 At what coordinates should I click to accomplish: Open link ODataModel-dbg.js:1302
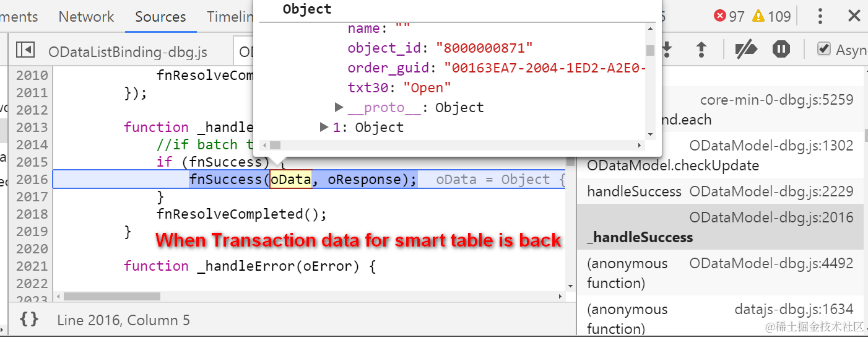[771, 146]
